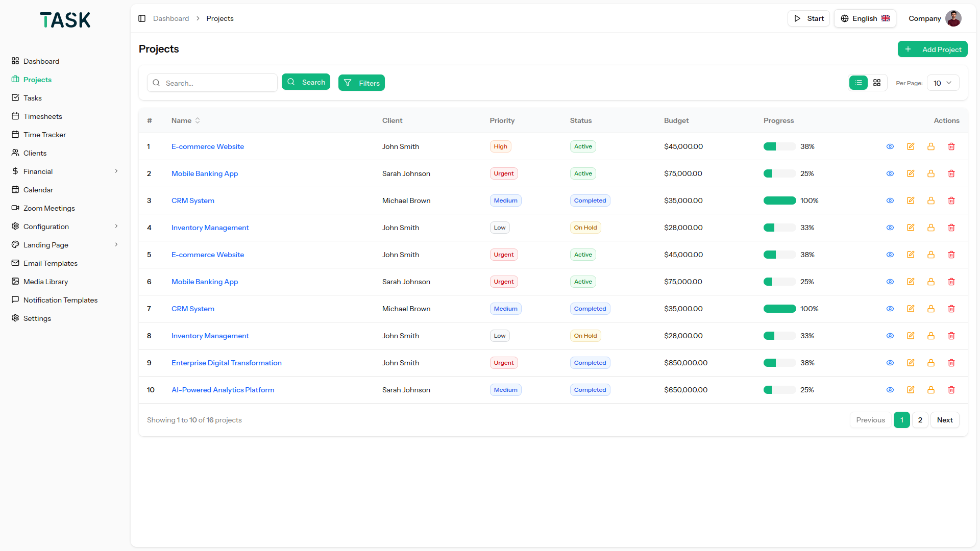980x551 pixels.
Task: Click the Add Project button
Action: [x=933, y=49]
